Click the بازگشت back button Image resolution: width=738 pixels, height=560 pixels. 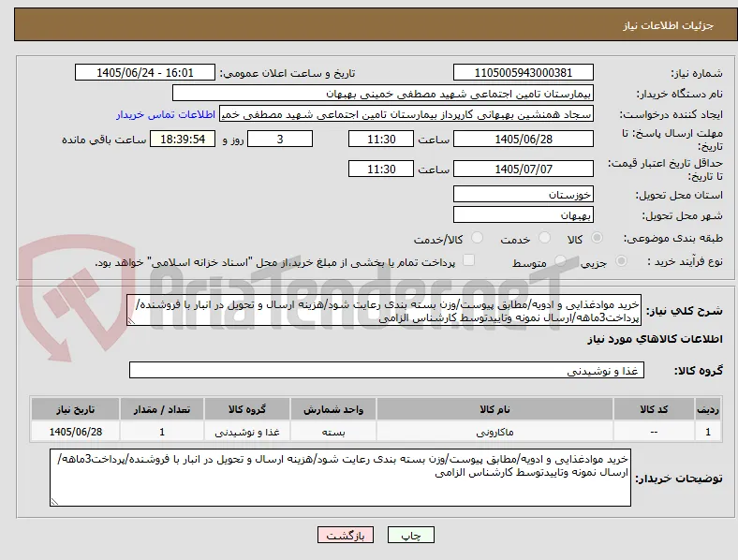click(x=346, y=535)
